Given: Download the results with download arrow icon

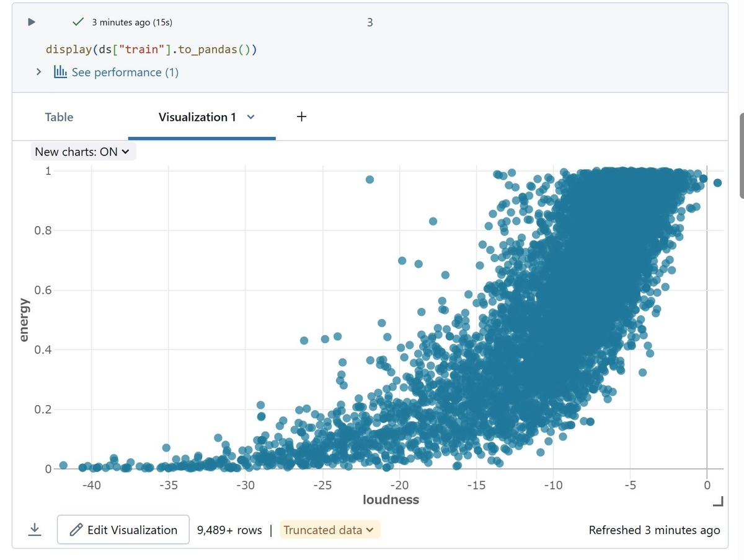Looking at the screenshot, I should tap(35, 530).
